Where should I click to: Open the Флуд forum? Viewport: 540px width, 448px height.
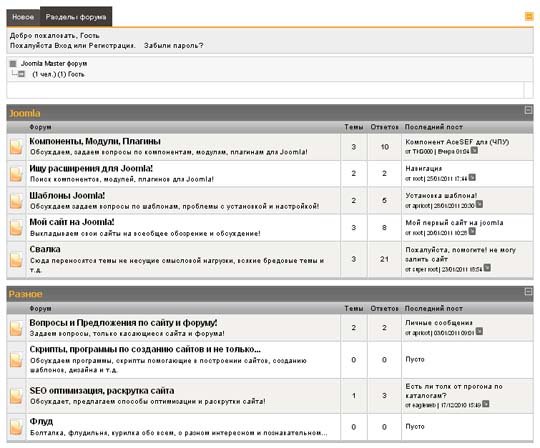point(41,421)
